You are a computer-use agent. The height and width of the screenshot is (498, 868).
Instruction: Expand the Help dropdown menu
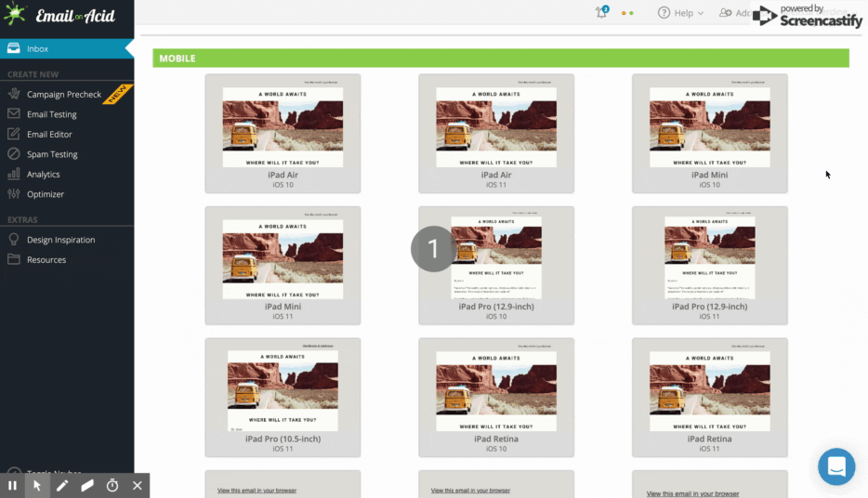680,13
